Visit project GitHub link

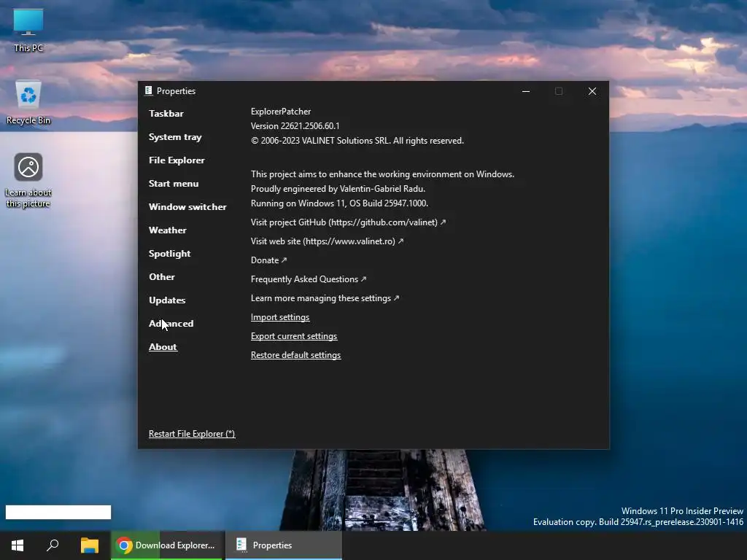click(348, 222)
